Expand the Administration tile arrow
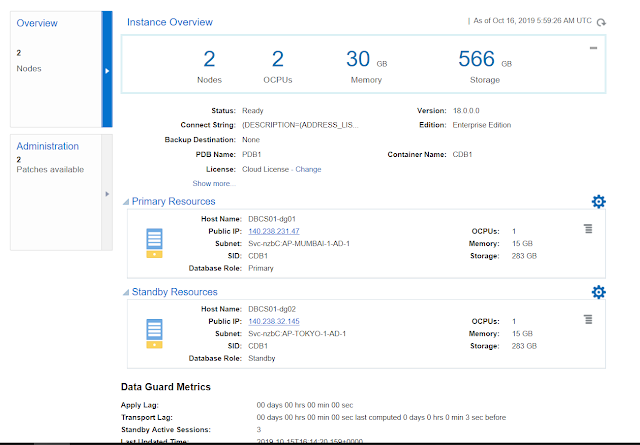Screen dimensions: 640x445 (x=107, y=193)
